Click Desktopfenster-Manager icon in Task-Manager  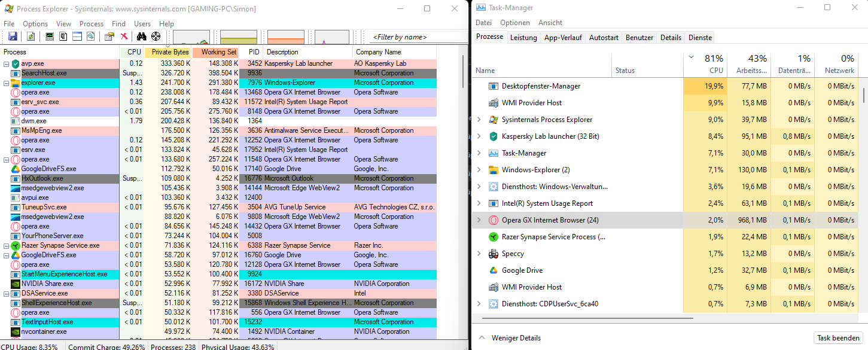point(494,86)
